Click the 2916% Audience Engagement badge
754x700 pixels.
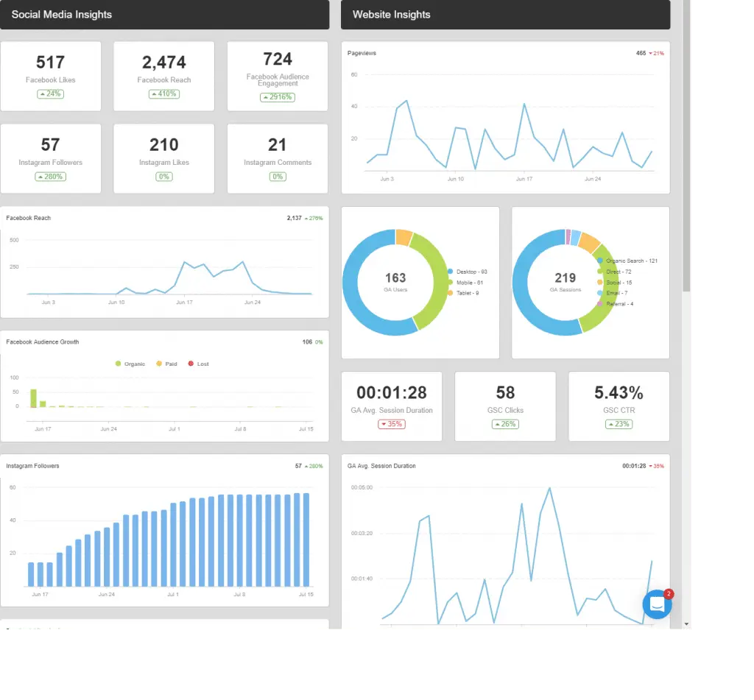tap(278, 97)
